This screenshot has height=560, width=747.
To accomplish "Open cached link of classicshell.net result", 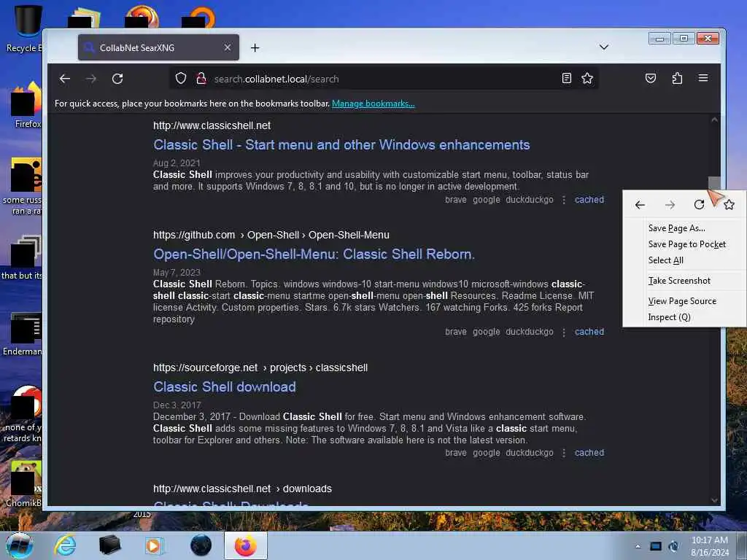I will coord(589,200).
